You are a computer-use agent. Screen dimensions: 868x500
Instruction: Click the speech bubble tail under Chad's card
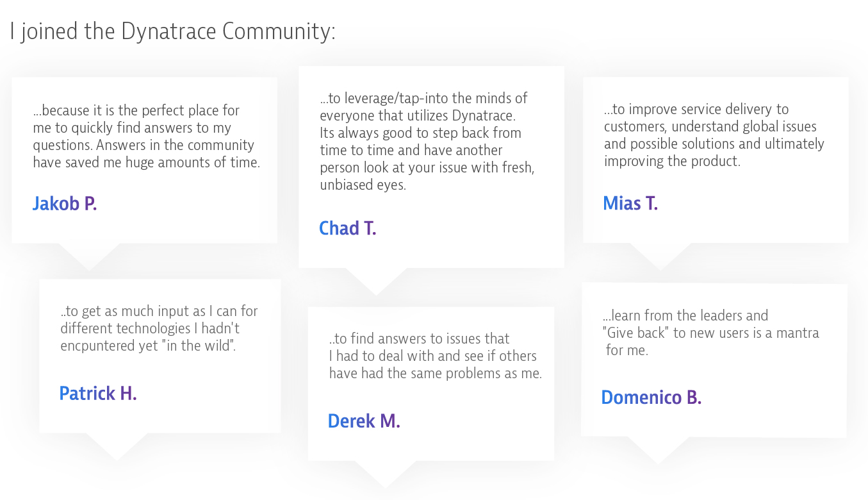377,280
